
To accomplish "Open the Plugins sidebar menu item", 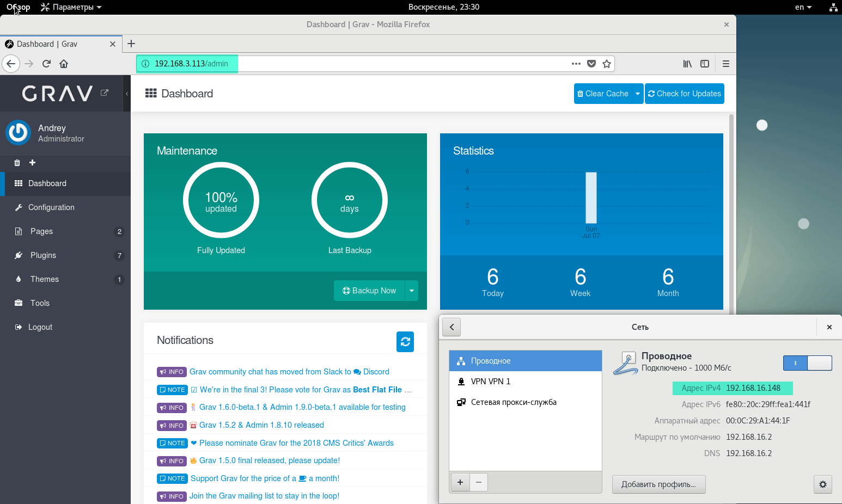I will tap(43, 255).
